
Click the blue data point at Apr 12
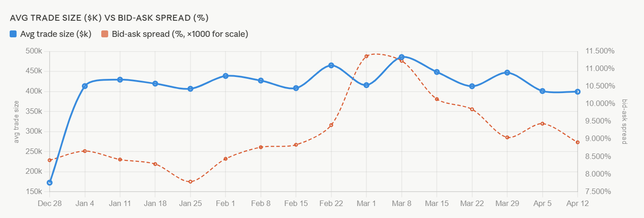578,92
